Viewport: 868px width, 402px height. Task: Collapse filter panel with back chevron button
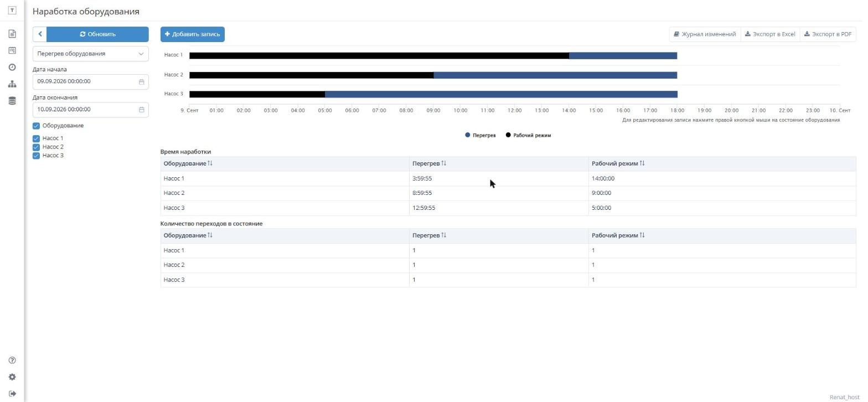click(x=40, y=34)
